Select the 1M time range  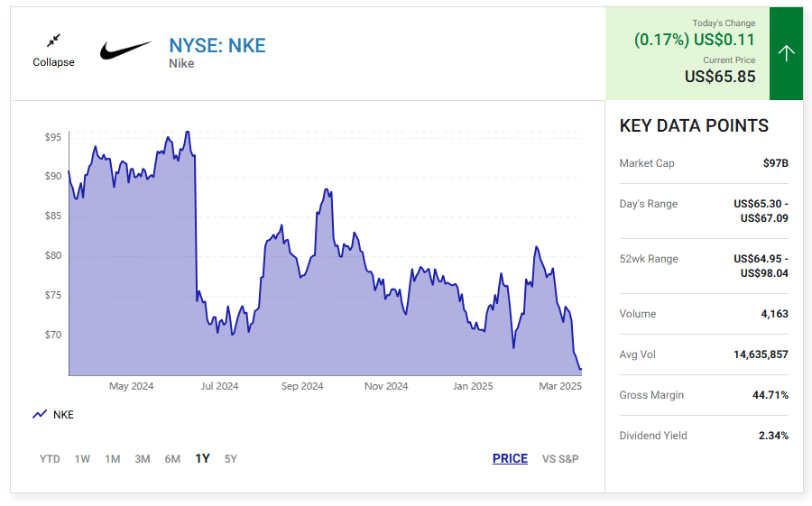113,459
